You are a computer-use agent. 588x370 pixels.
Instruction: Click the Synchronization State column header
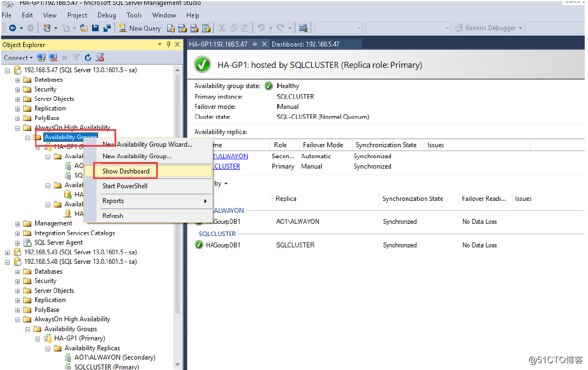pyautogui.click(x=387, y=145)
